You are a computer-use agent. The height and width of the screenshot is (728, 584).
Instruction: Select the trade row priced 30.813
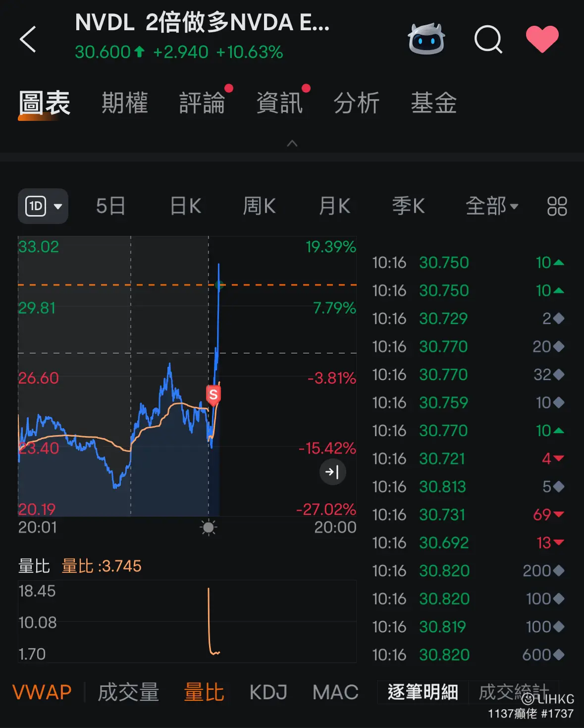click(x=468, y=487)
